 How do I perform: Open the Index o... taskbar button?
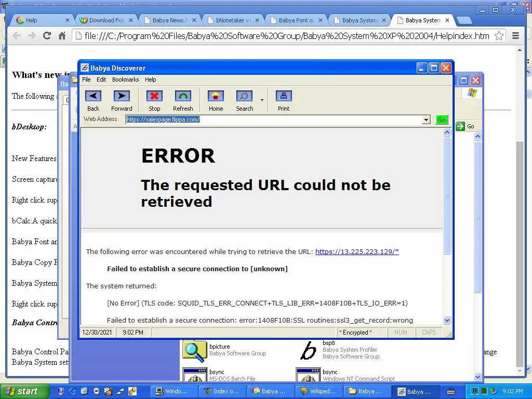coord(221,392)
